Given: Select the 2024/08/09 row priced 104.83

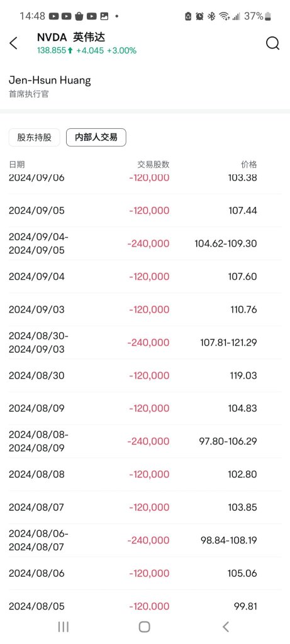Looking at the screenshot, I should pos(145,408).
